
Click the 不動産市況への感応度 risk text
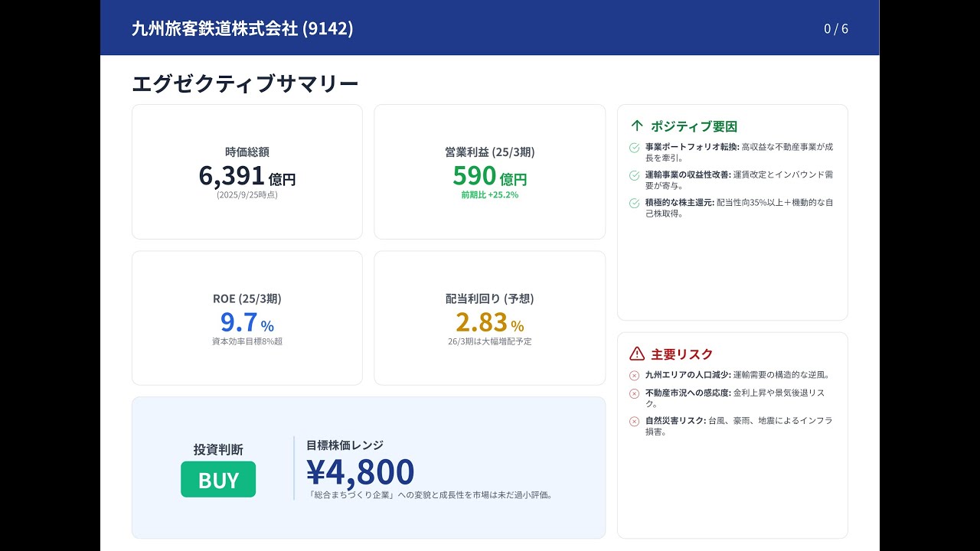(x=735, y=398)
